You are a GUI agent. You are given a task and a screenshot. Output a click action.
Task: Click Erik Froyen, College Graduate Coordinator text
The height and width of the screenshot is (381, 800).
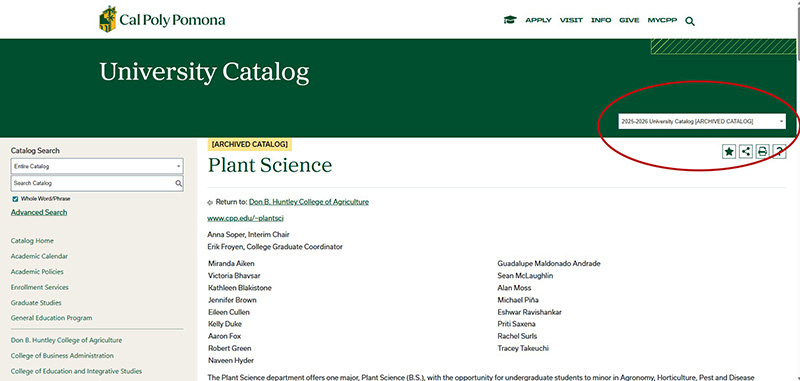[x=274, y=247]
